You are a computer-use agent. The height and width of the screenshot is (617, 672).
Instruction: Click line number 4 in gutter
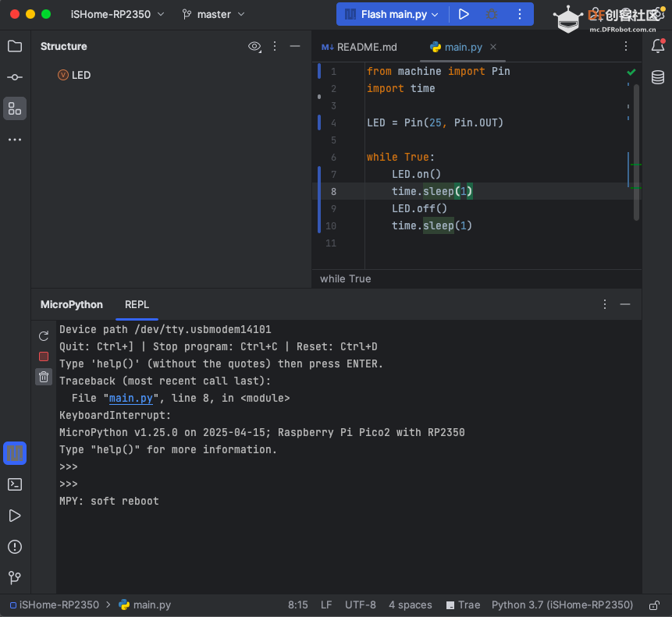pos(333,123)
